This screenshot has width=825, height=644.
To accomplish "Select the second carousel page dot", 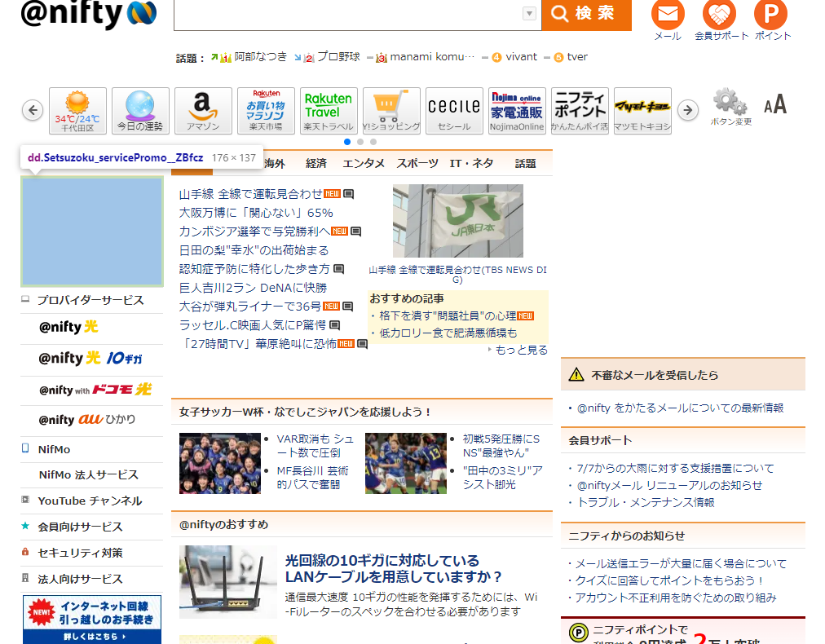I will pyautogui.click(x=360, y=142).
